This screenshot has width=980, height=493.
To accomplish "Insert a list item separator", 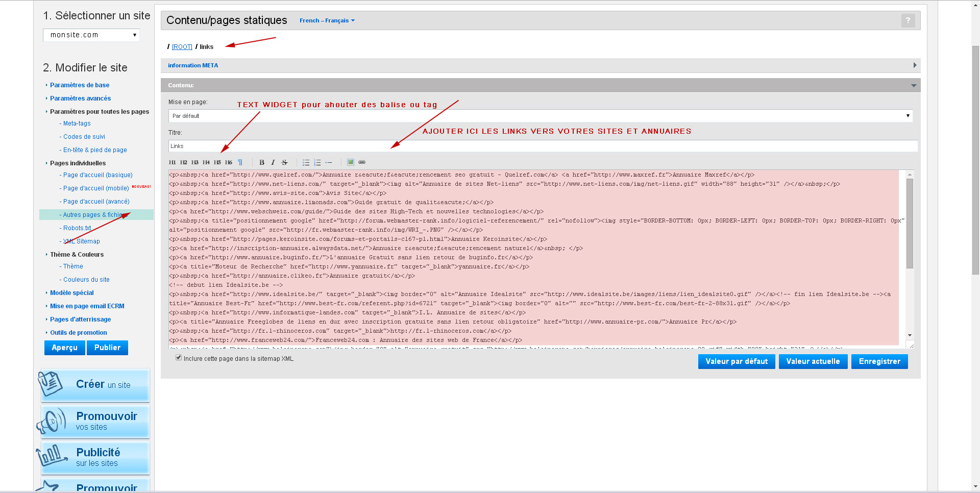I will coord(329,162).
